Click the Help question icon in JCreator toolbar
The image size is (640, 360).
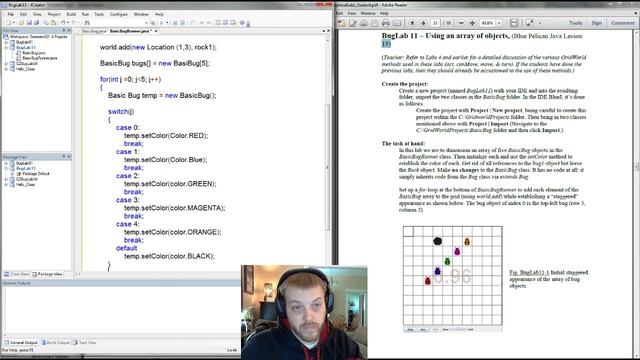point(242,23)
